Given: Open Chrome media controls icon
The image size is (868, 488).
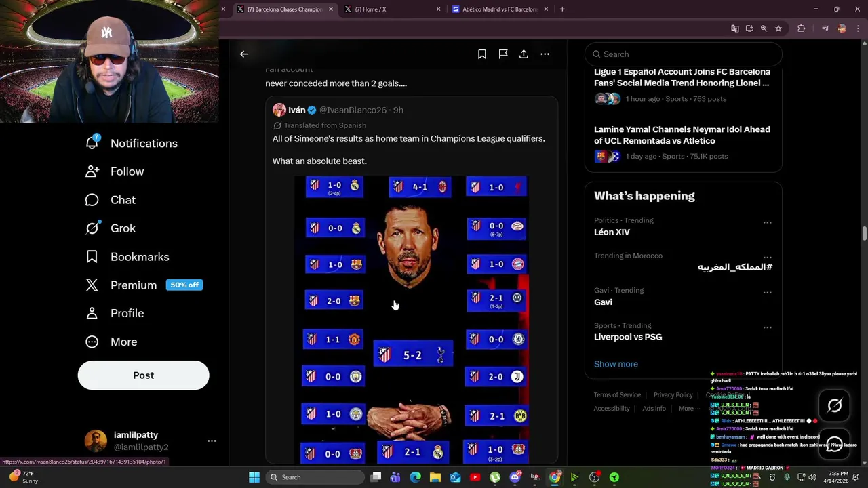Looking at the screenshot, I should 825,28.
